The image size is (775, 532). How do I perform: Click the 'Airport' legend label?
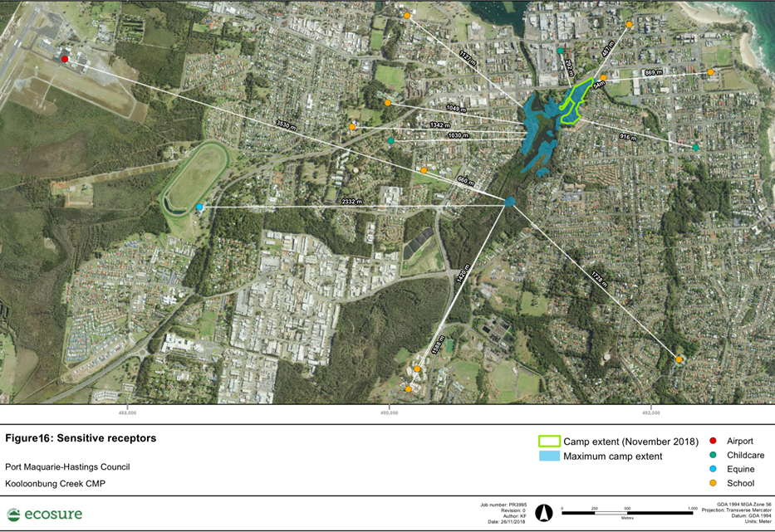coord(740,441)
